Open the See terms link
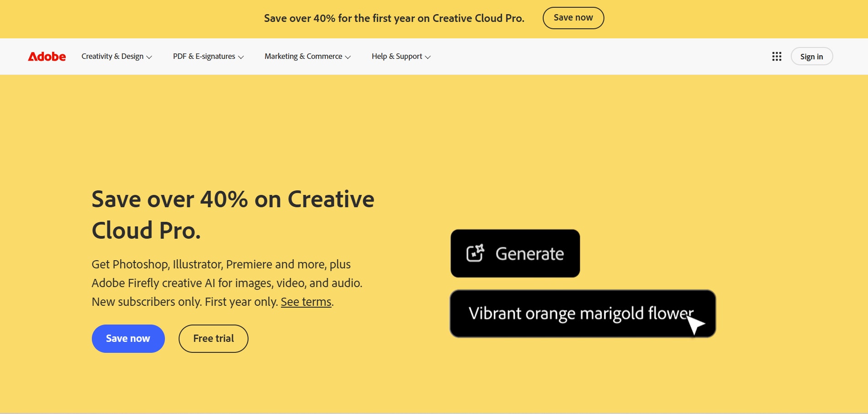The width and height of the screenshot is (868, 414). point(306,301)
